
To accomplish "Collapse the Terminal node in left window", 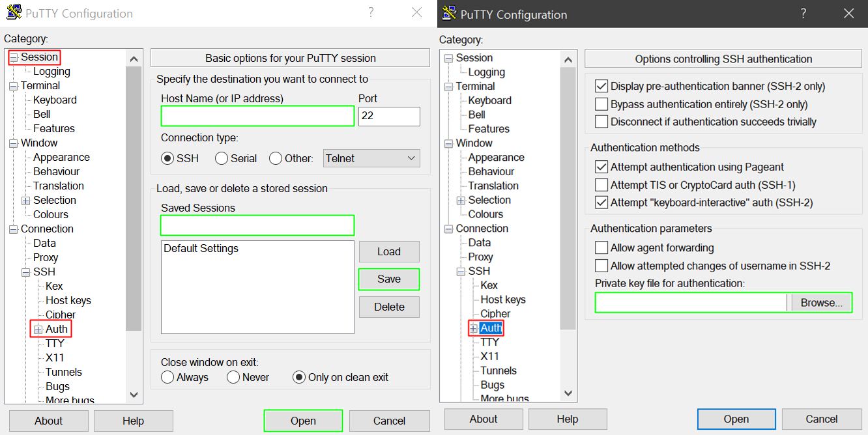I will [x=14, y=86].
